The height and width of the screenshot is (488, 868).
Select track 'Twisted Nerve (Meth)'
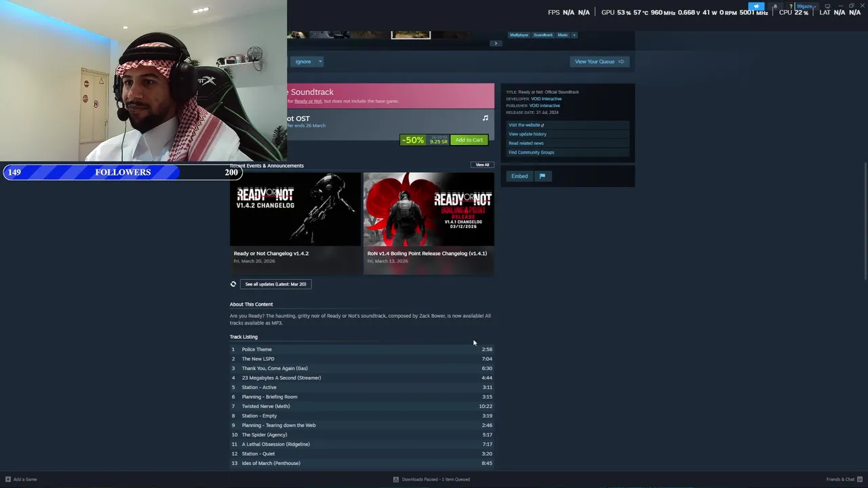(x=361, y=407)
